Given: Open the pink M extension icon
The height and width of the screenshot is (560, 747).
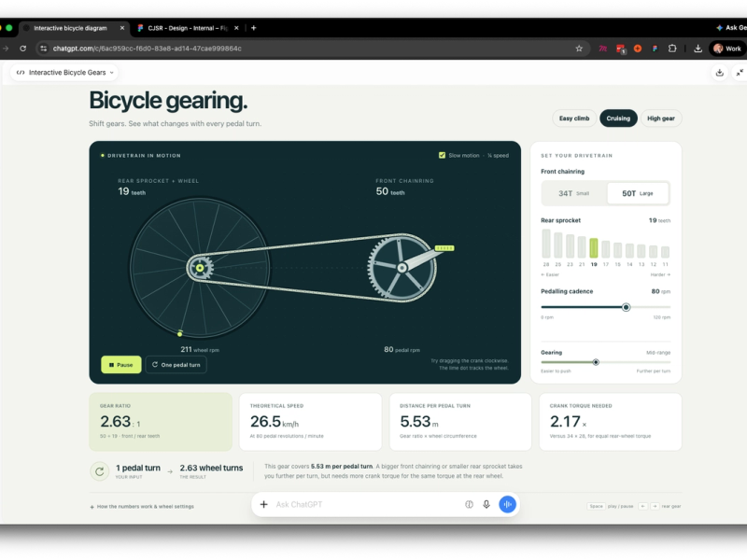Looking at the screenshot, I should point(603,49).
